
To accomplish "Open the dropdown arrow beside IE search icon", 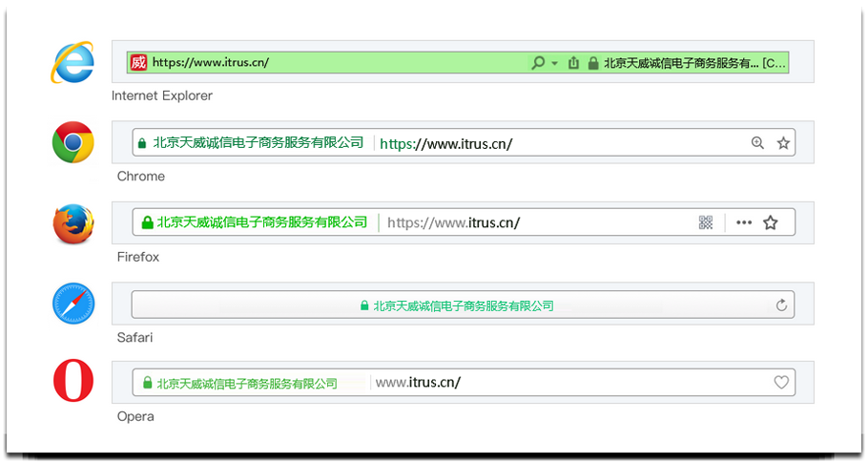I will point(554,63).
